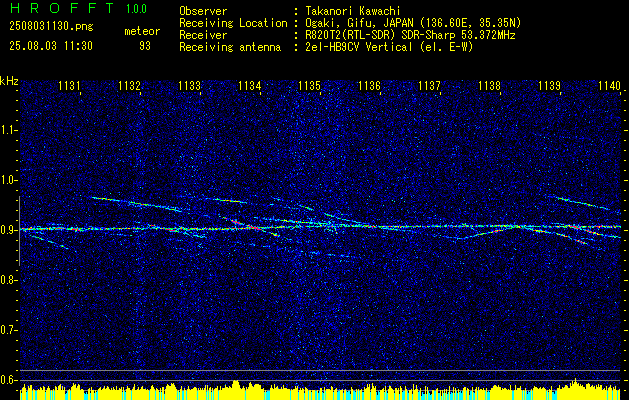Click the gray vertical frequency range bar

click(19, 231)
